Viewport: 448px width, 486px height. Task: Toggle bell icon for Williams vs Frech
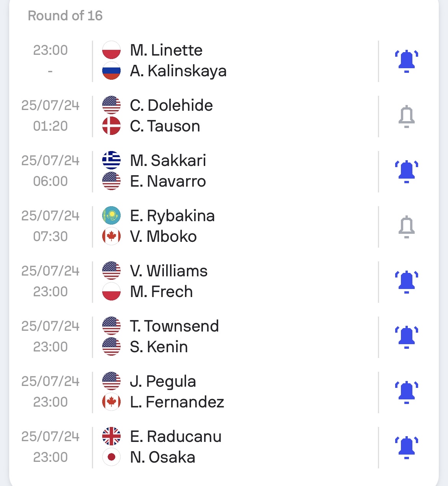point(407,282)
